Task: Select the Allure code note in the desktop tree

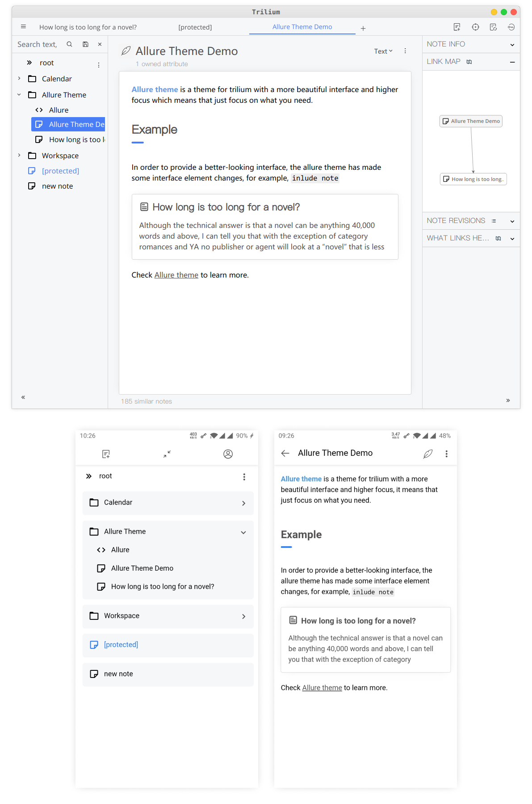Action: 59,110
